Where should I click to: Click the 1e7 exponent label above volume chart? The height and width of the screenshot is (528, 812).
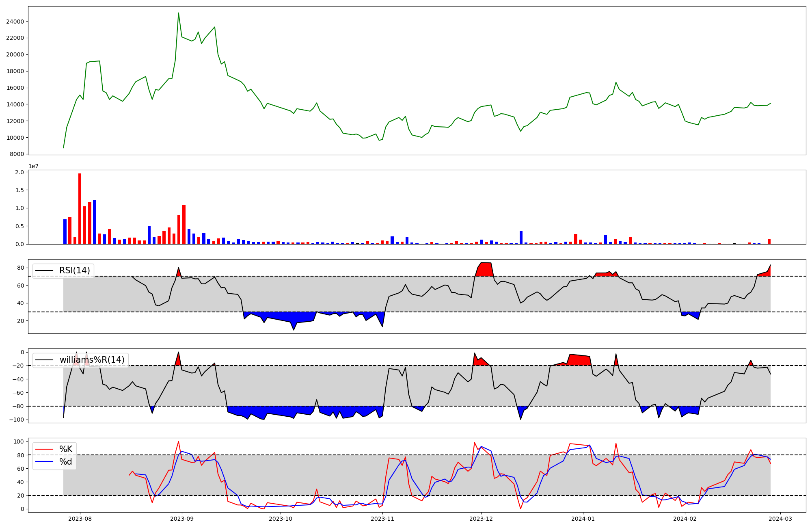[33, 166]
